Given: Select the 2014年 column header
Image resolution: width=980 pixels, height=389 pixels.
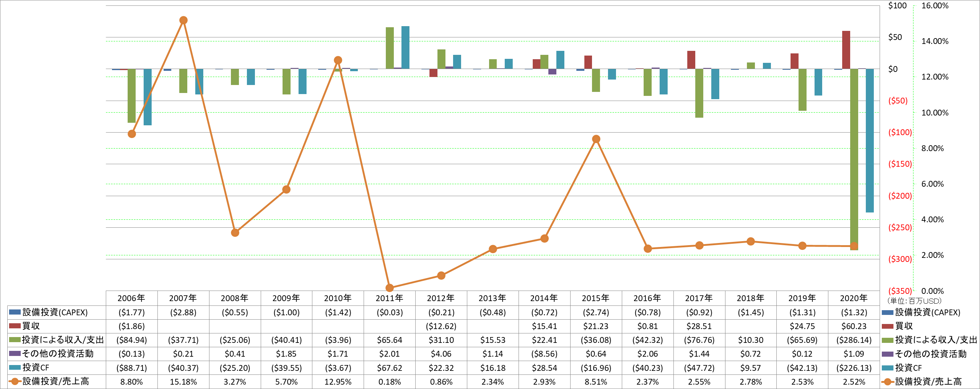Looking at the screenshot, I should pos(544,298).
